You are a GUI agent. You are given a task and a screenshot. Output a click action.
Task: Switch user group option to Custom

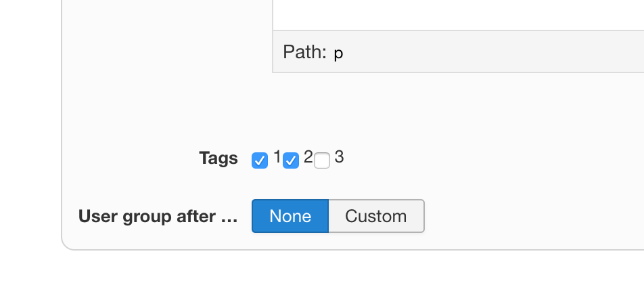(x=376, y=216)
